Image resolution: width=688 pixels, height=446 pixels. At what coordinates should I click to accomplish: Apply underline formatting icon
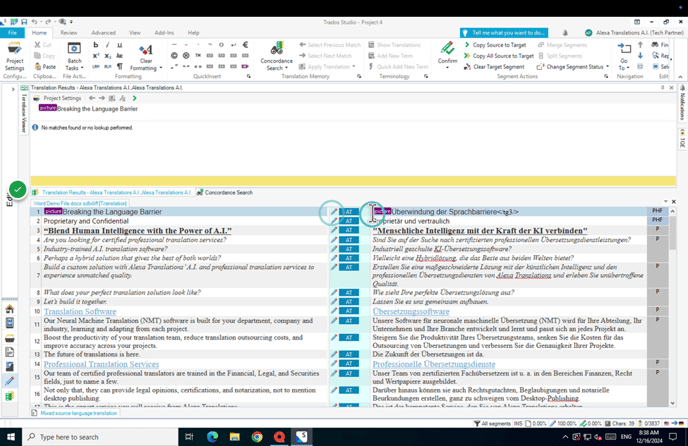[119, 45]
